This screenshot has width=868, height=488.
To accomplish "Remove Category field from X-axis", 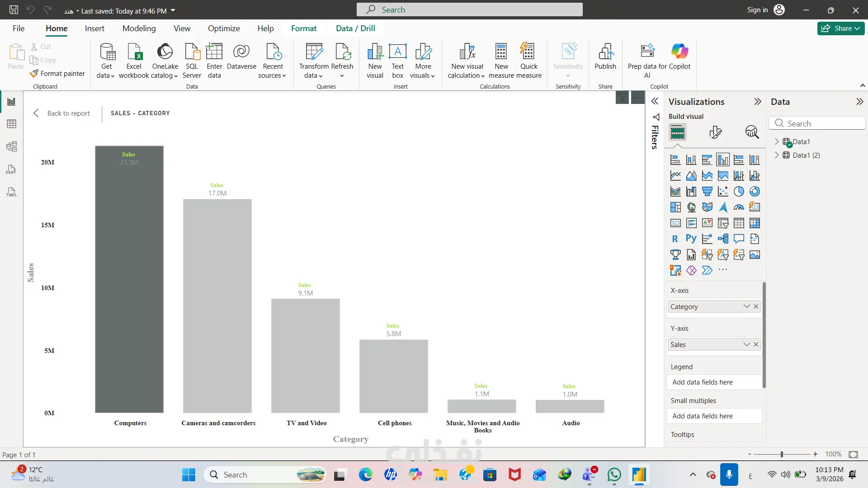I will (756, 306).
